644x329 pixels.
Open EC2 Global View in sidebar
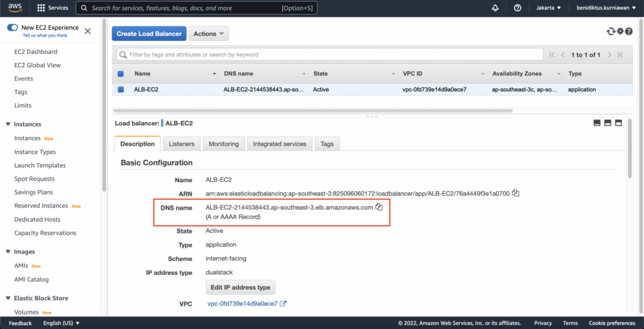coord(37,65)
